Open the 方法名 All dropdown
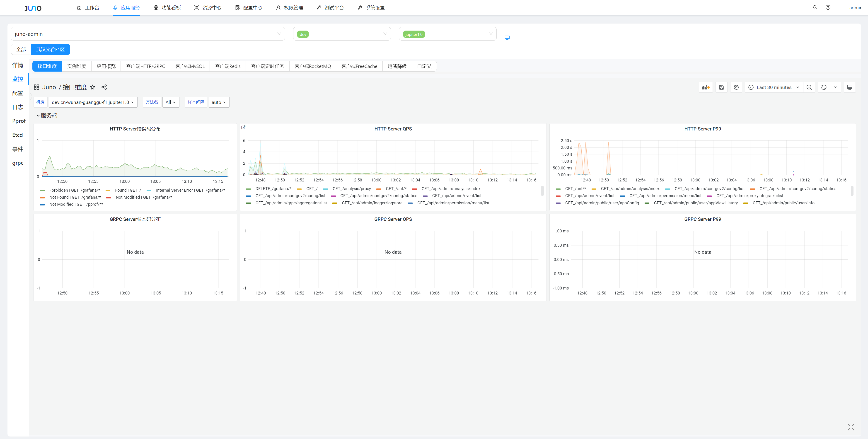This screenshot has height=439, width=868. 171,102
